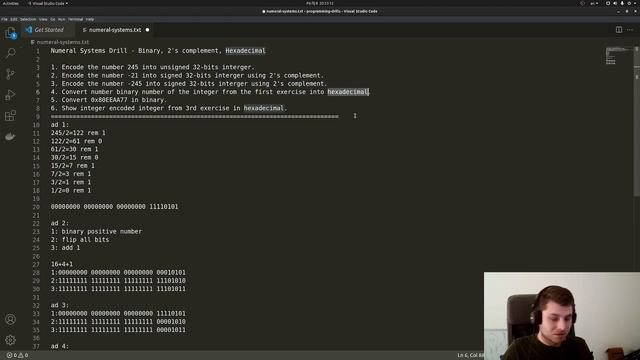640x360 pixels.
Task: Click the split editor right icon
Action: click(x=619, y=30)
